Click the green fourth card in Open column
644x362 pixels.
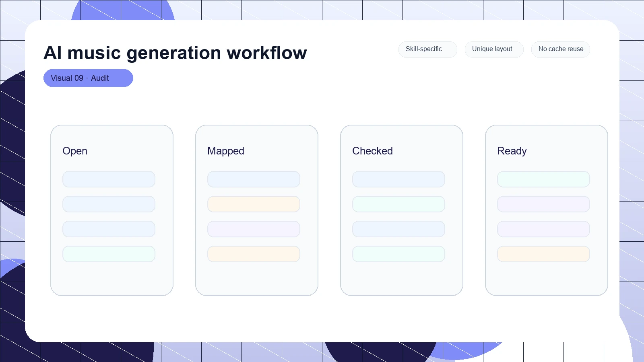pyautogui.click(x=109, y=254)
